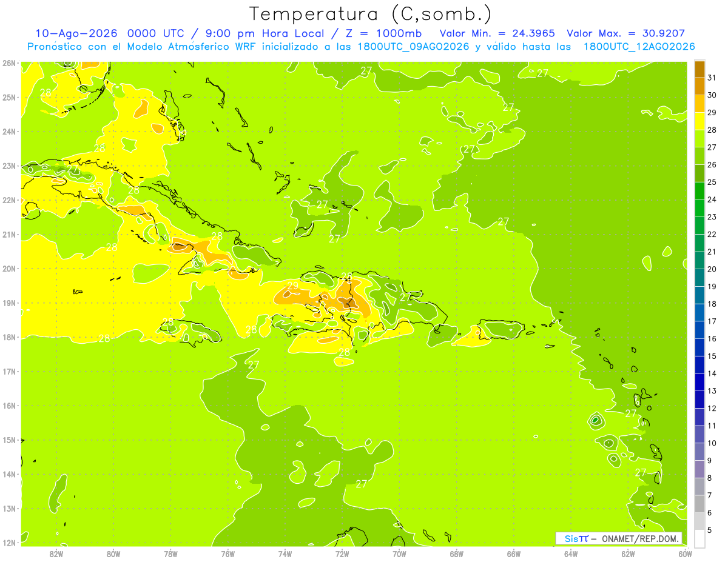Click the "1800UTC_12AGO2026" valid-until time

coord(639,47)
